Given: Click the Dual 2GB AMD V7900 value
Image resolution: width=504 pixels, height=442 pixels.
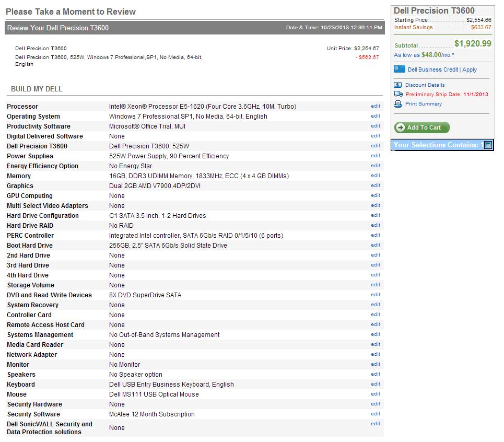Looking at the screenshot, I should tap(155, 186).
